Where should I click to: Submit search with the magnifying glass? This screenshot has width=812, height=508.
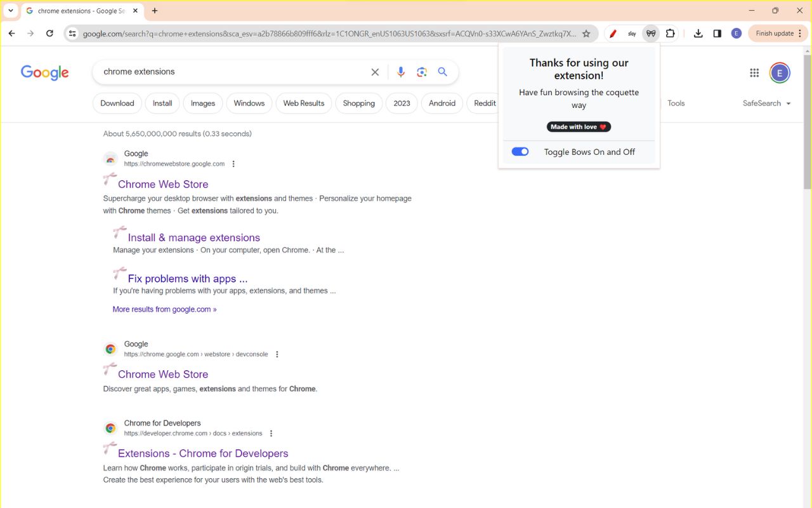click(443, 72)
